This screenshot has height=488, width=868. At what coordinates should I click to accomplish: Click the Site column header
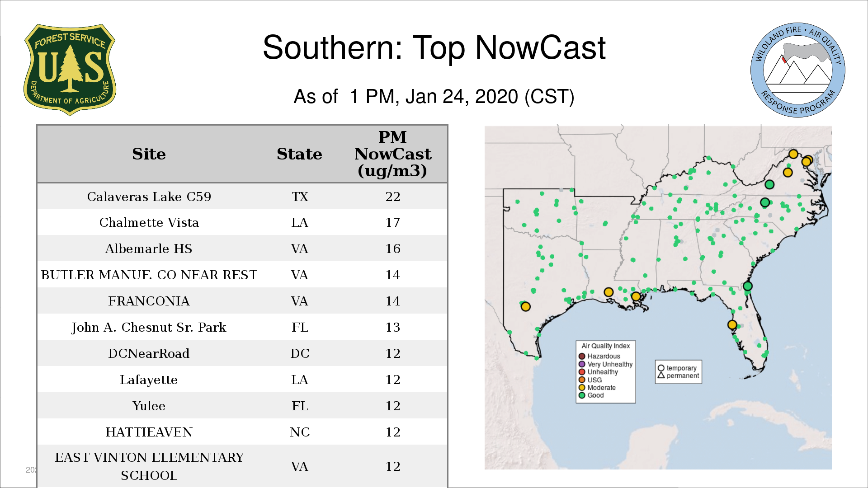[x=149, y=154]
